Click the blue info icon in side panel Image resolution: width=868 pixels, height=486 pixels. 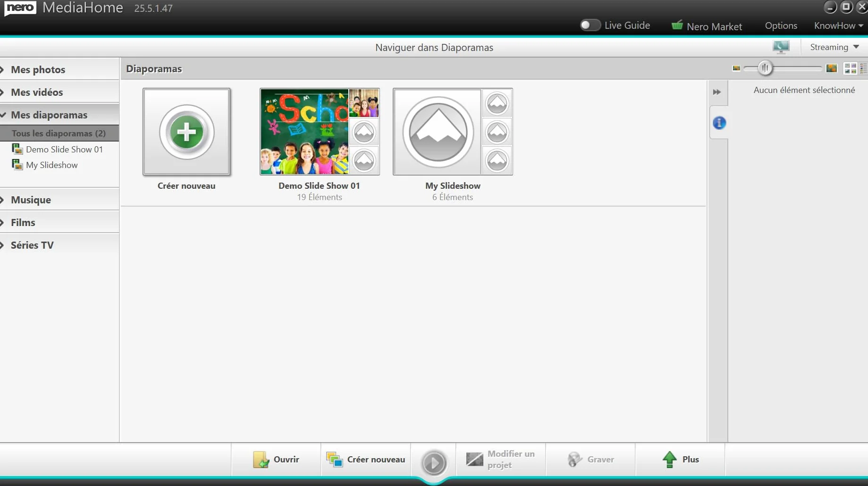[719, 123]
